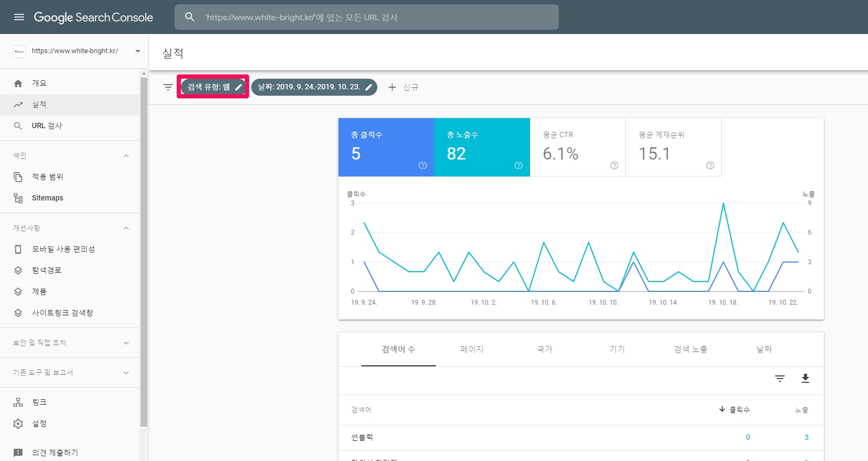Image resolution: width=868 pixels, height=461 pixels.
Task: Click the 신규 add filter button
Action: click(x=403, y=87)
